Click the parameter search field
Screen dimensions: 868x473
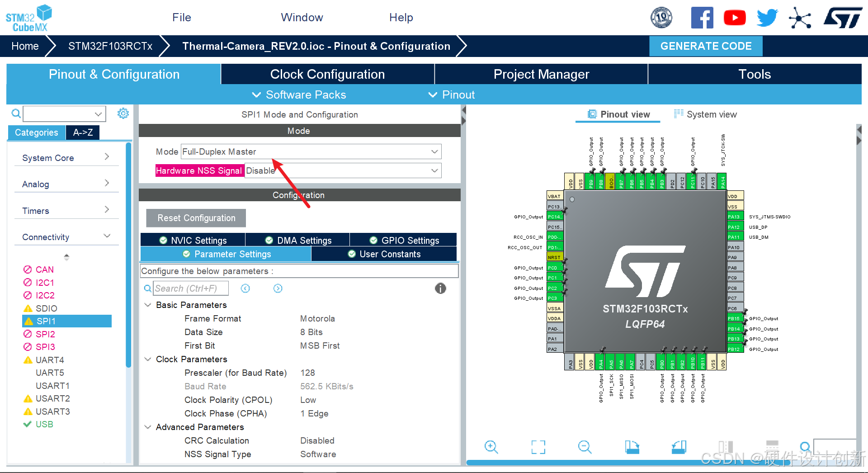point(191,289)
